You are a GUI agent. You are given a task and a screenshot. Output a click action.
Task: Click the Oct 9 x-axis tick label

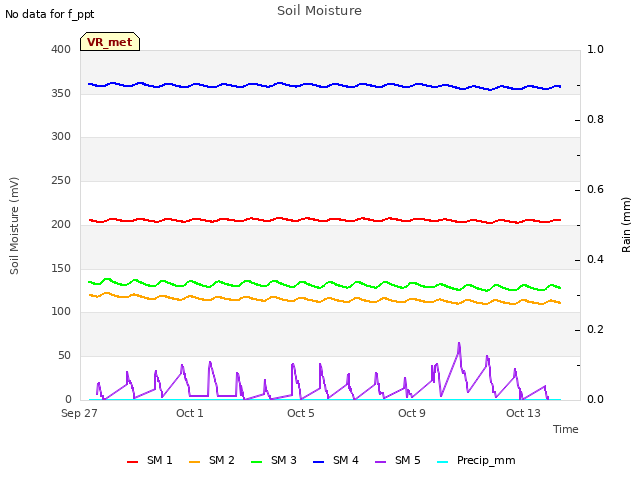pos(412,413)
